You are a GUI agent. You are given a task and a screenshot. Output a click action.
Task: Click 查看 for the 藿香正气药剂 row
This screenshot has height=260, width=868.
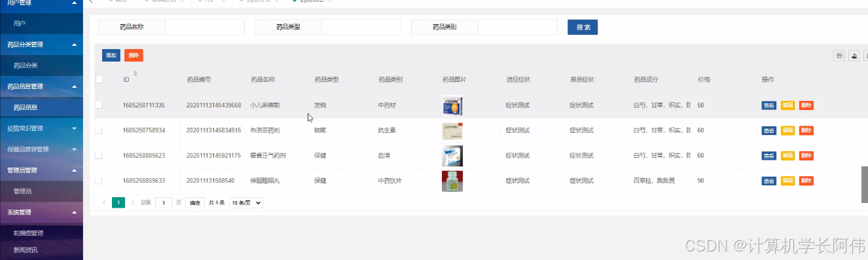click(769, 156)
